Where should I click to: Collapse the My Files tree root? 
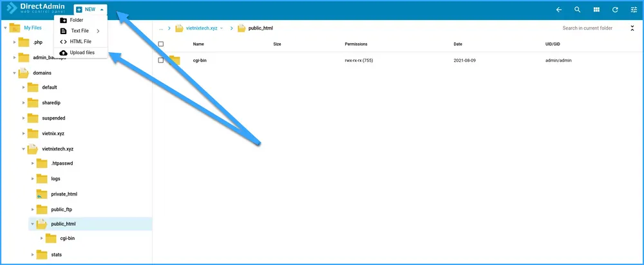click(x=5, y=28)
